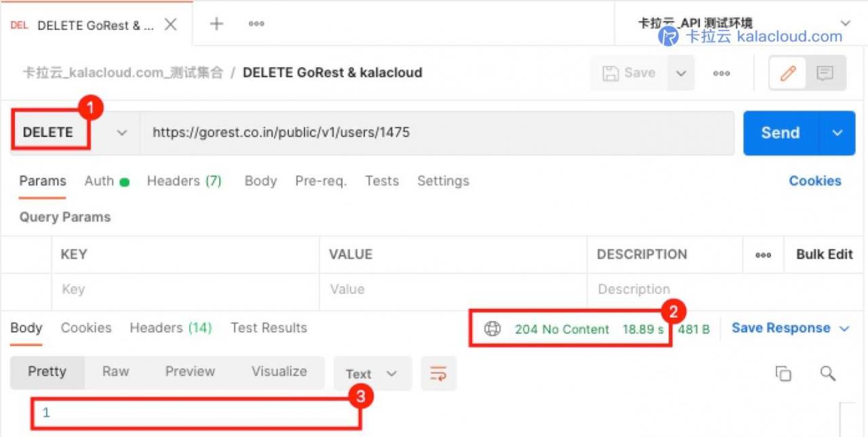Image resolution: width=868 pixels, height=437 pixels.
Task: Click DESCRIPTION column header
Action: coord(642,254)
